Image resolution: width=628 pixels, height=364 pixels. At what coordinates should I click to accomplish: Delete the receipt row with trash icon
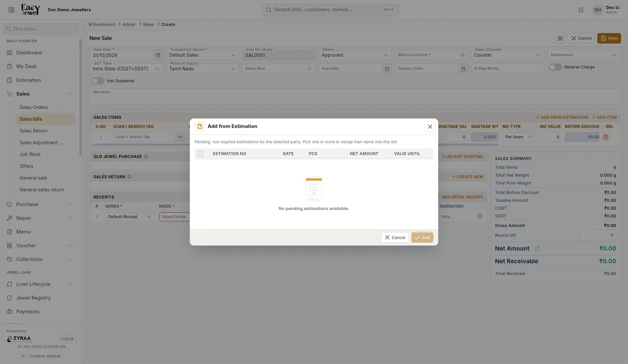point(480,217)
